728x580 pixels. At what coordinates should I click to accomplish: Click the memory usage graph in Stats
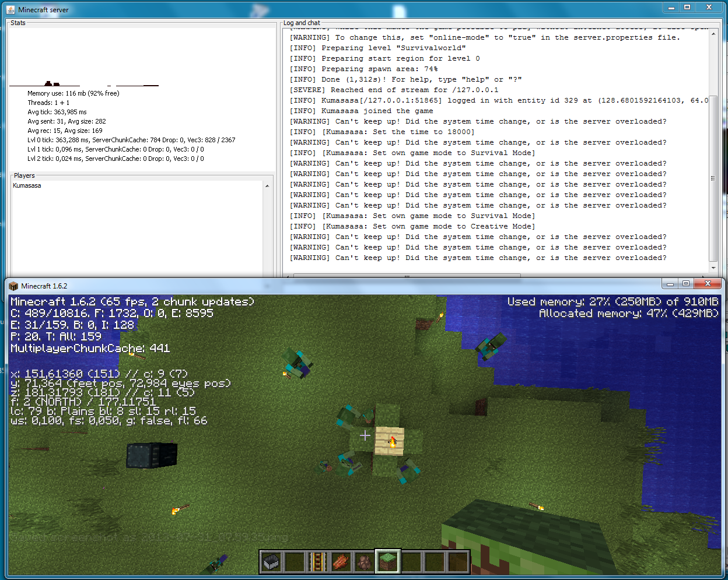[85, 58]
